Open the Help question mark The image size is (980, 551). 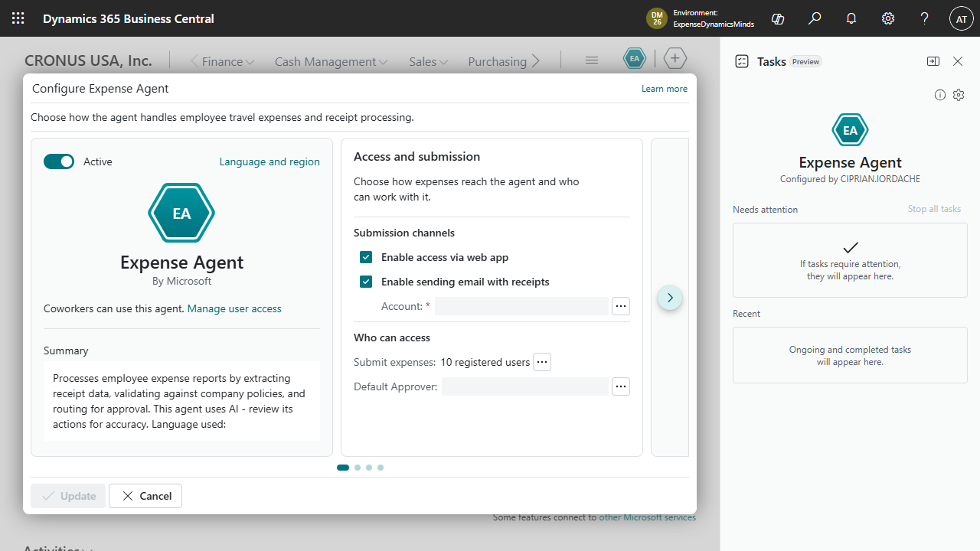925,18
